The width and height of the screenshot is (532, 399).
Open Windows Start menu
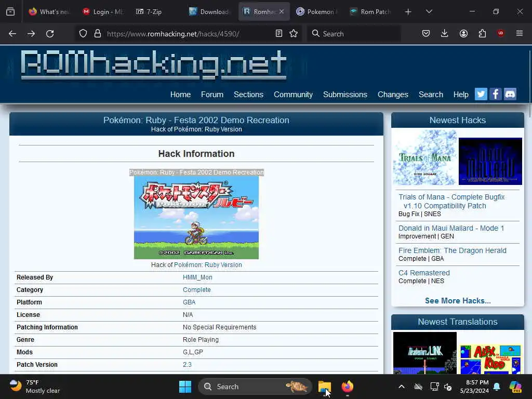click(185, 387)
